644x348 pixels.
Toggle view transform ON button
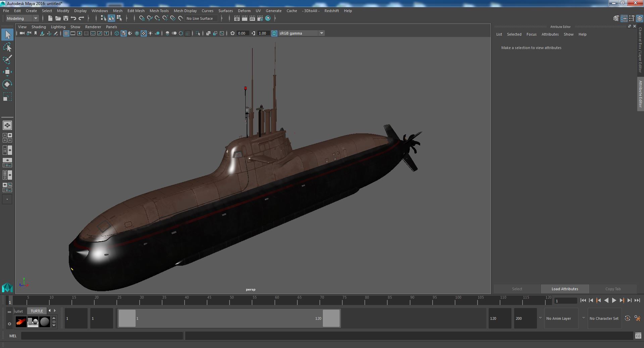(x=274, y=33)
